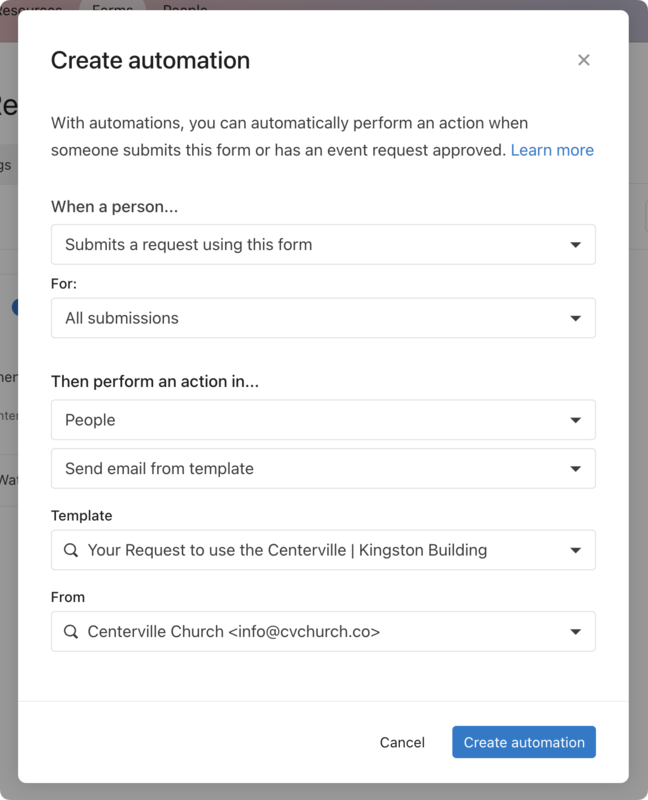The image size is (648, 800).
Task: Select the Resources menu item
Action: click(30, 8)
